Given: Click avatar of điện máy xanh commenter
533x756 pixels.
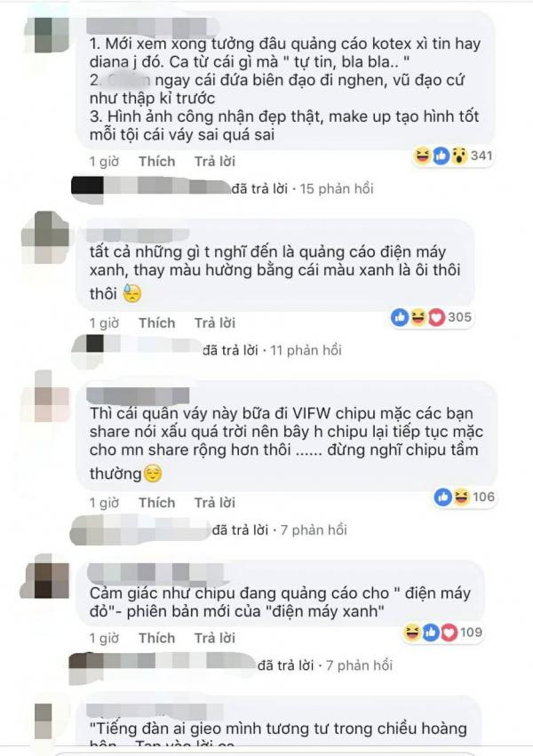Looking at the screenshot, I should 46,239.
